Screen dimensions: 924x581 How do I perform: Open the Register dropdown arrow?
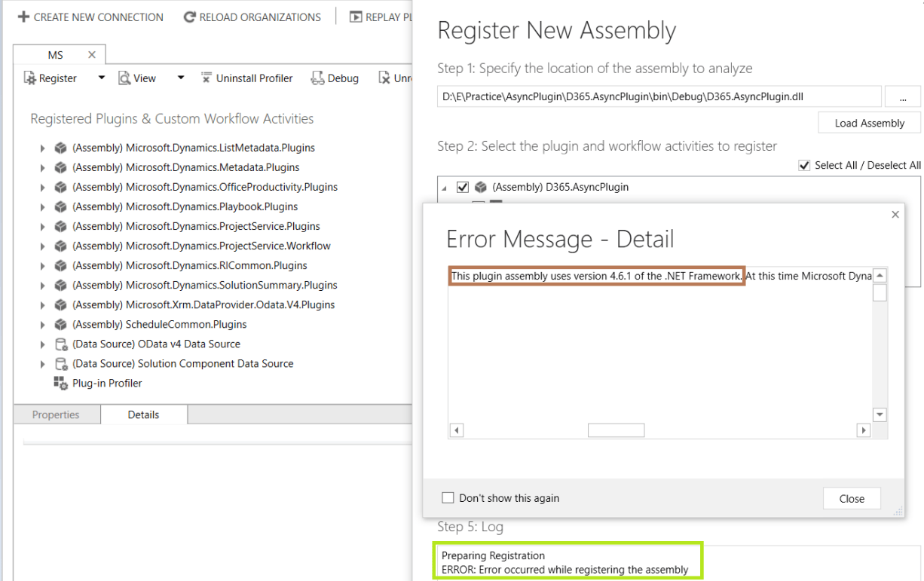pos(102,78)
